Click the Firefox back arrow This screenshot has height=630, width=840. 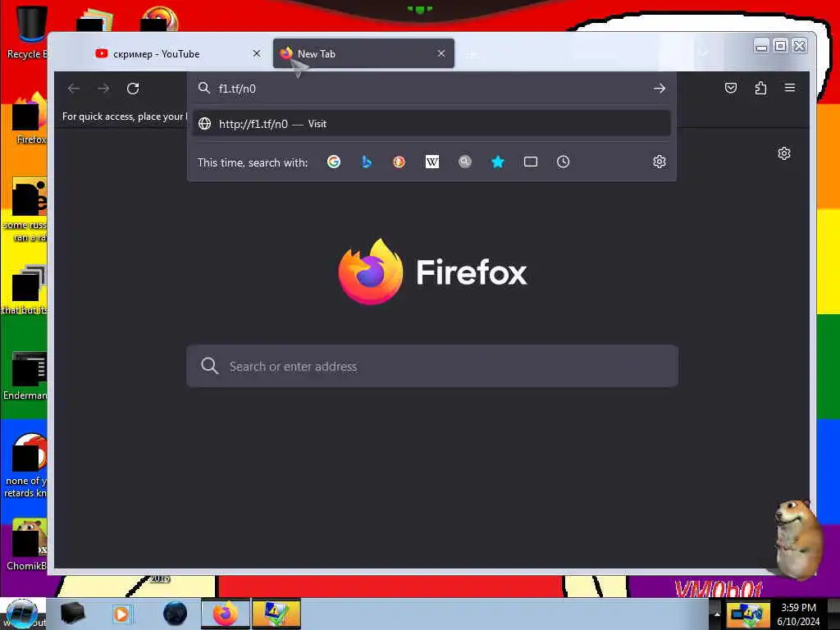click(x=74, y=89)
